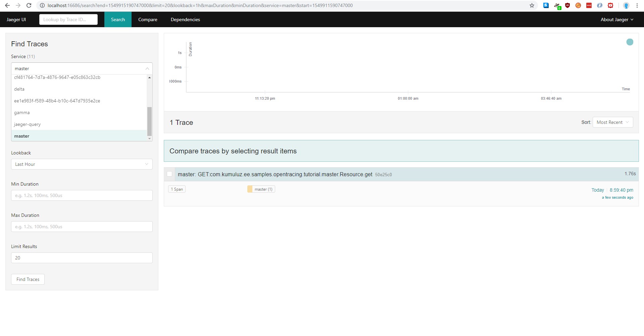Select the trace result checkbox for comparison
The height and width of the screenshot is (336, 644).
(169, 174)
